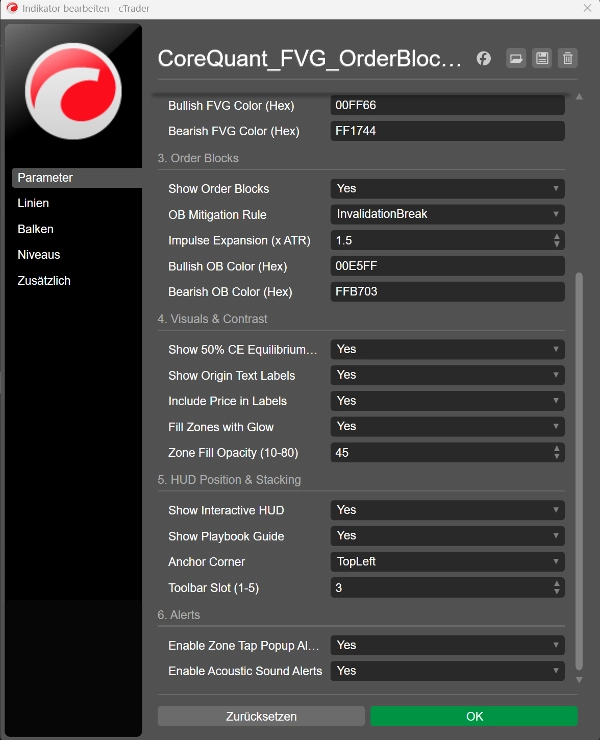Screen dimensions: 600x740
Task: Click the CoreQuant_FVG_OrderBloc title text
Action: click(x=310, y=59)
